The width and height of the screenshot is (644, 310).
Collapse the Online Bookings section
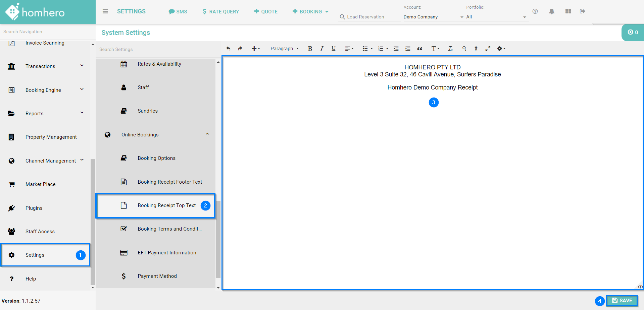coord(207,134)
